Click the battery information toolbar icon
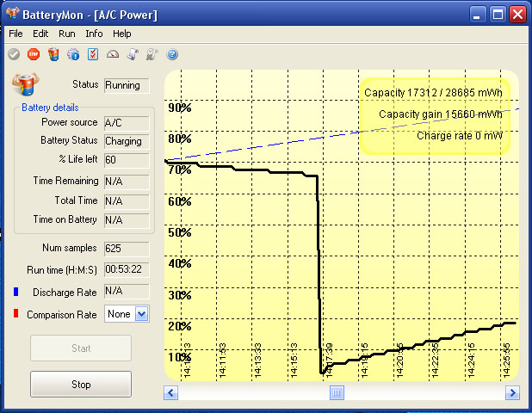The height and width of the screenshot is (413, 532). click(53, 54)
